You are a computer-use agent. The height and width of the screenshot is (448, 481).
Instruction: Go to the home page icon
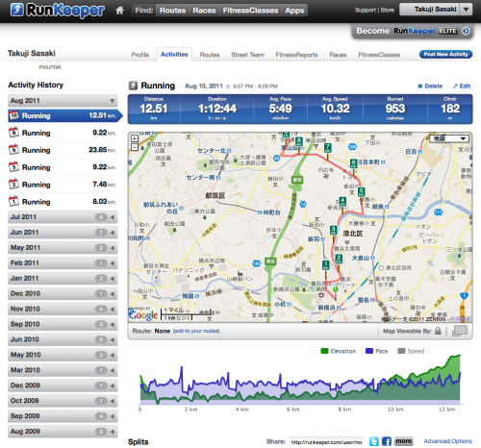click(119, 11)
